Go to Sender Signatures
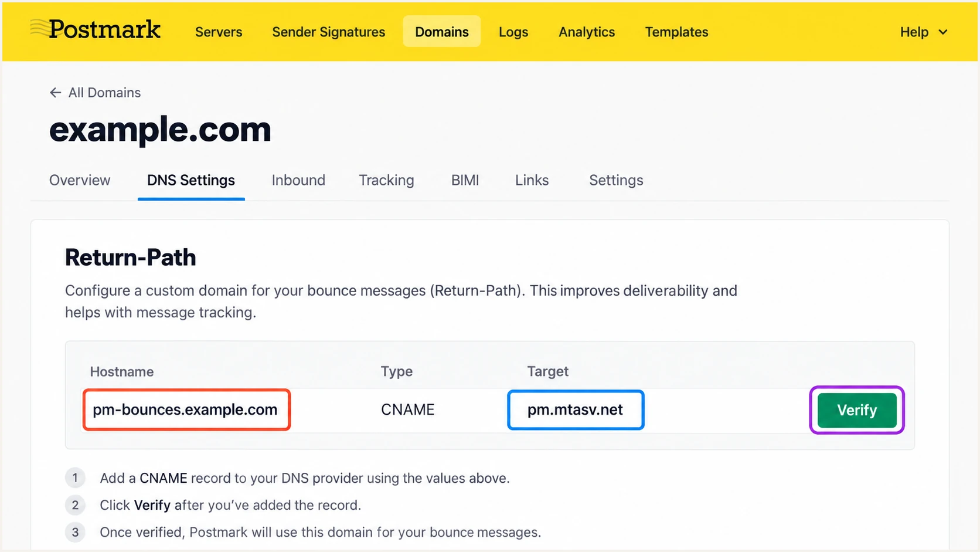The image size is (980, 552). coord(328,32)
